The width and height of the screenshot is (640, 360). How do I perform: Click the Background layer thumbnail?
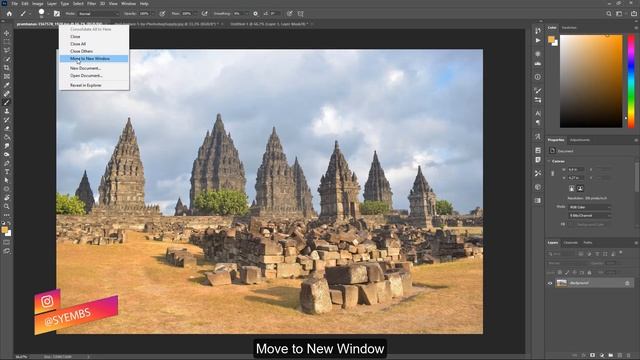562,283
